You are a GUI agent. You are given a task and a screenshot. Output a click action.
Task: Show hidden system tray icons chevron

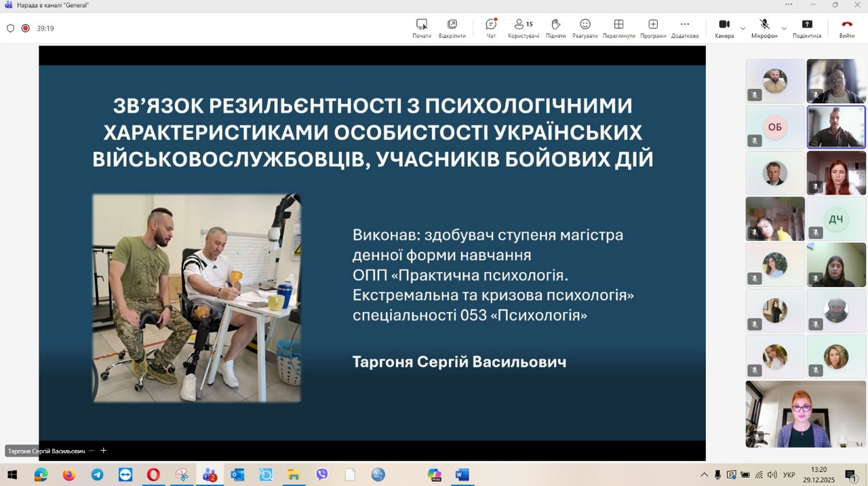(705, 474)
